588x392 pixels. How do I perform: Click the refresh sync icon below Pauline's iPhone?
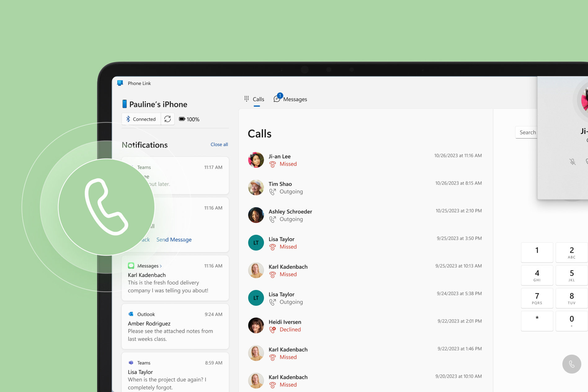point(168,119)
